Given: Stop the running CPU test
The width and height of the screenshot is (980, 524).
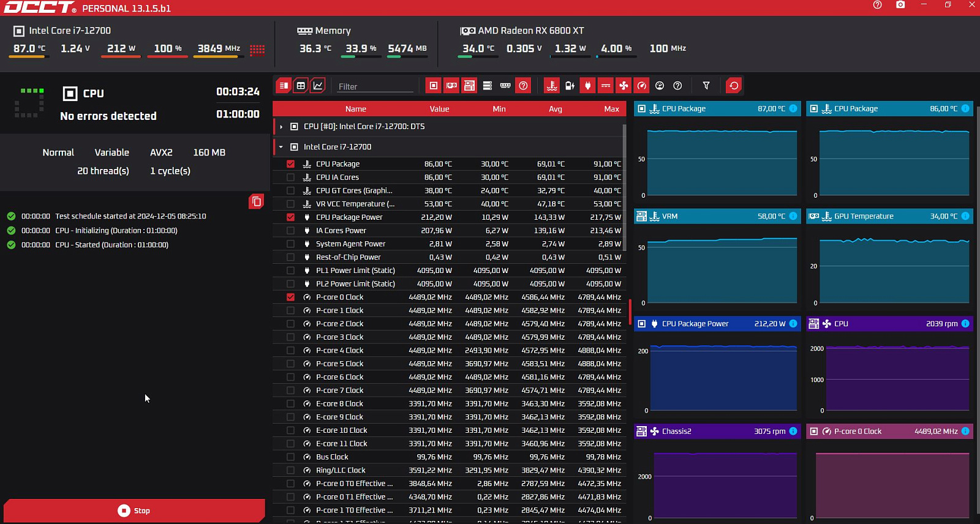Looking at the screenshot, I should pos(134,511).
